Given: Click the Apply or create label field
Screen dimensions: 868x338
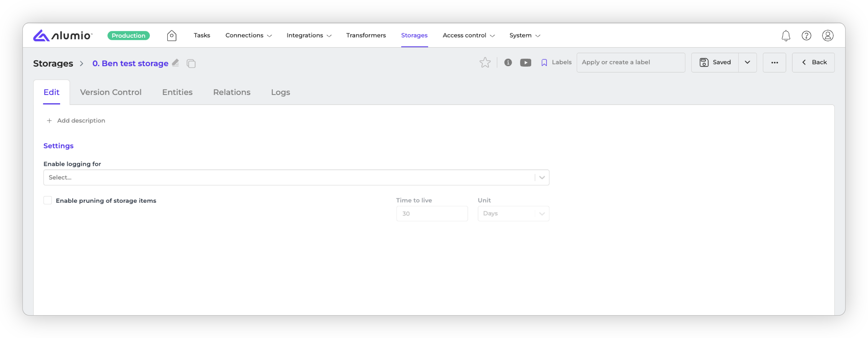Looking at the screenshot, I should [x=630, y=62].
